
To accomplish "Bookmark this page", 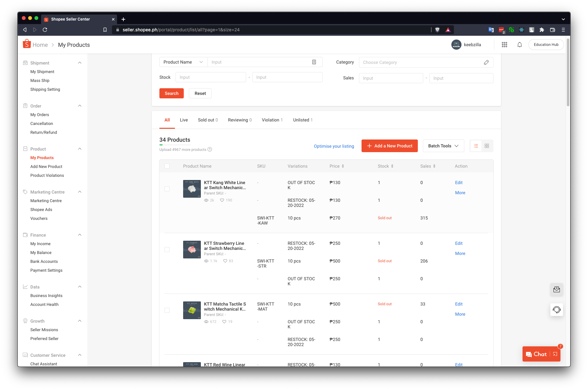I will (x=105, y=30).
